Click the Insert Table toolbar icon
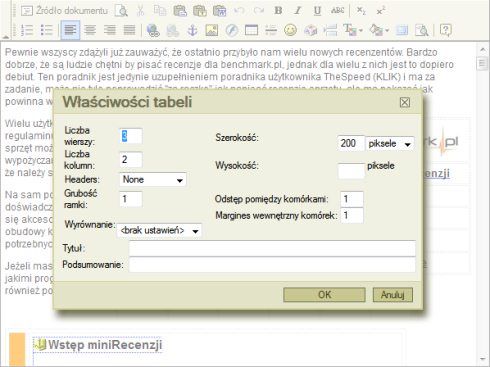This screenshot has width=490, height=367. [251, 30]
